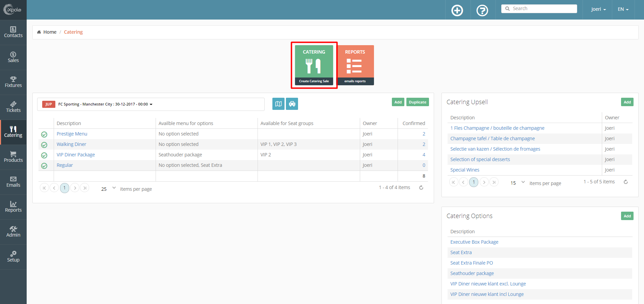
Task: Open Contacts in the sidebar
Action: [13, 32]
